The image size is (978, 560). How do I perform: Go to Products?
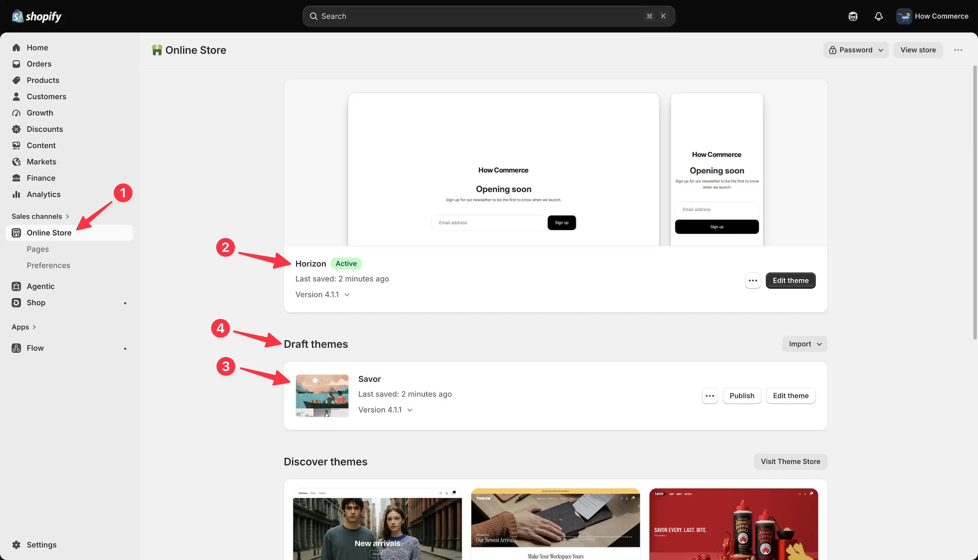point(70,80)
